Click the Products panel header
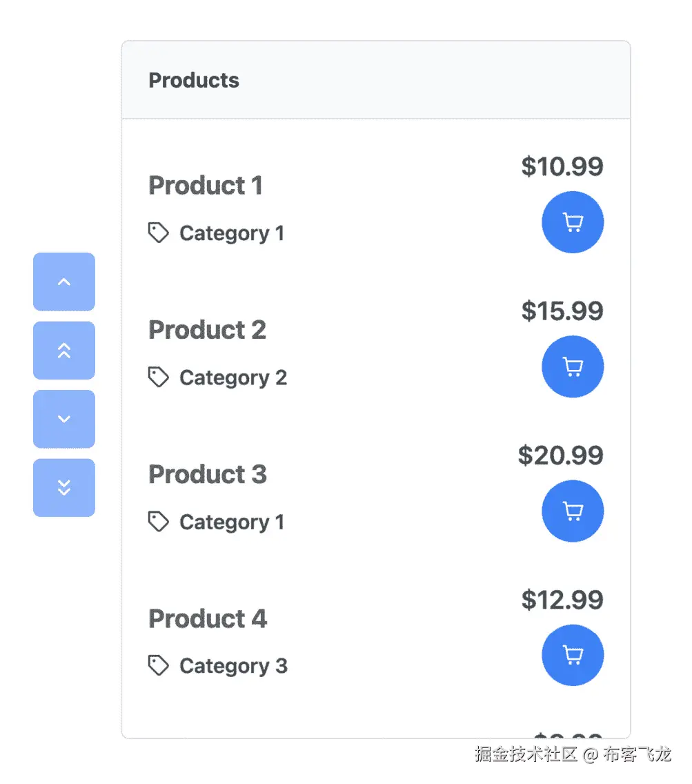 [376, 80]
